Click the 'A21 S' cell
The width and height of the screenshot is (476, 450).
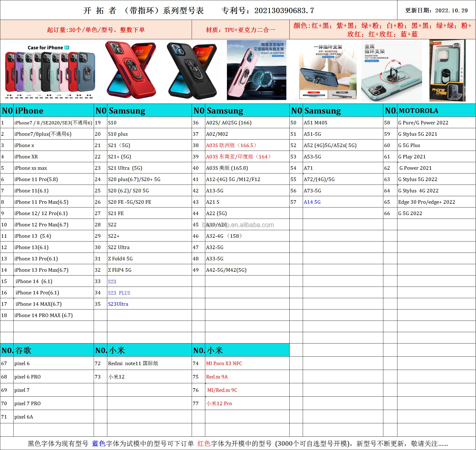(x=247, y=202)
